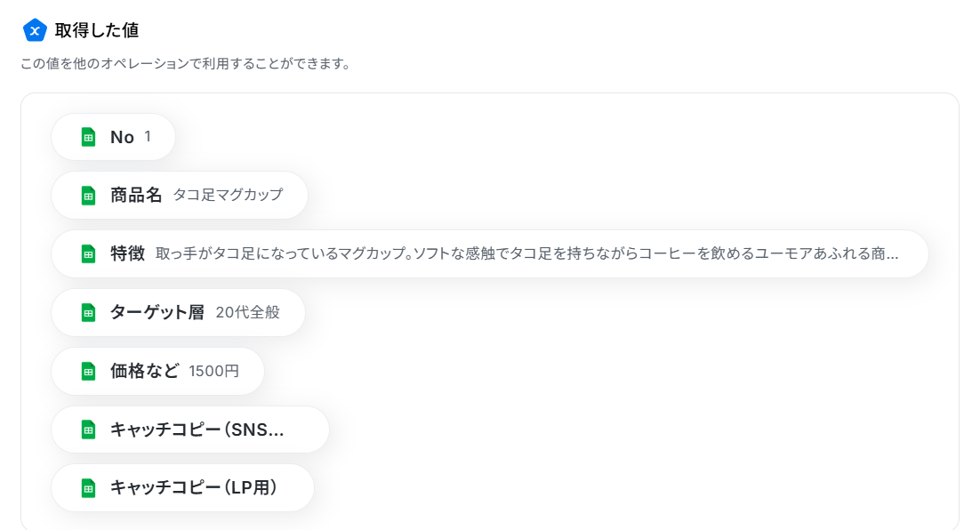Select the 価格など label text
This screenshot has height=530, width=980.
(x=145, y=371)
